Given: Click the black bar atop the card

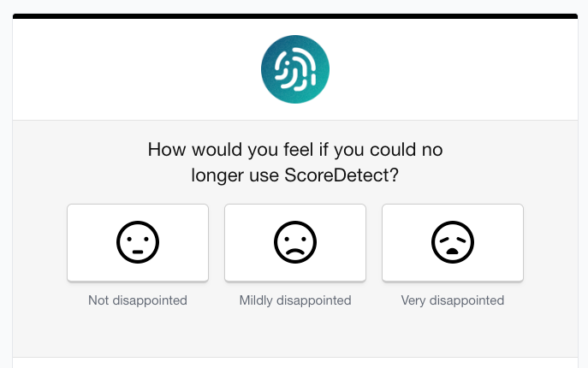Looking at the screenshot, I should pos(295,15).
